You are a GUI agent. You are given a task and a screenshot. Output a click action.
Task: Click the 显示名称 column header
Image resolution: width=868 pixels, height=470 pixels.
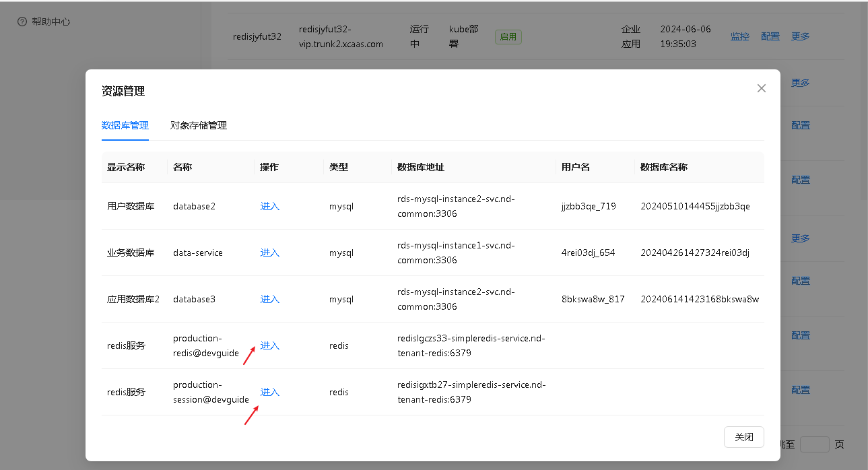point(126,167)
